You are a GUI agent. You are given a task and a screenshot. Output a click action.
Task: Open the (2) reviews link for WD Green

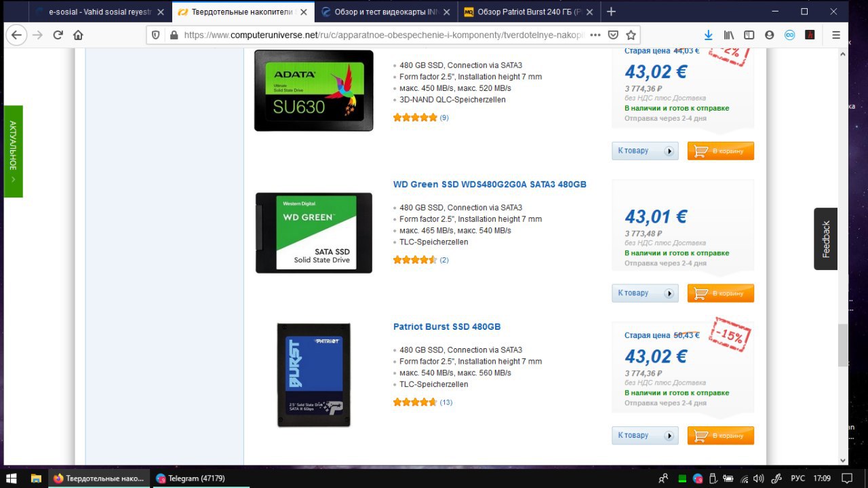pos(444,260)
